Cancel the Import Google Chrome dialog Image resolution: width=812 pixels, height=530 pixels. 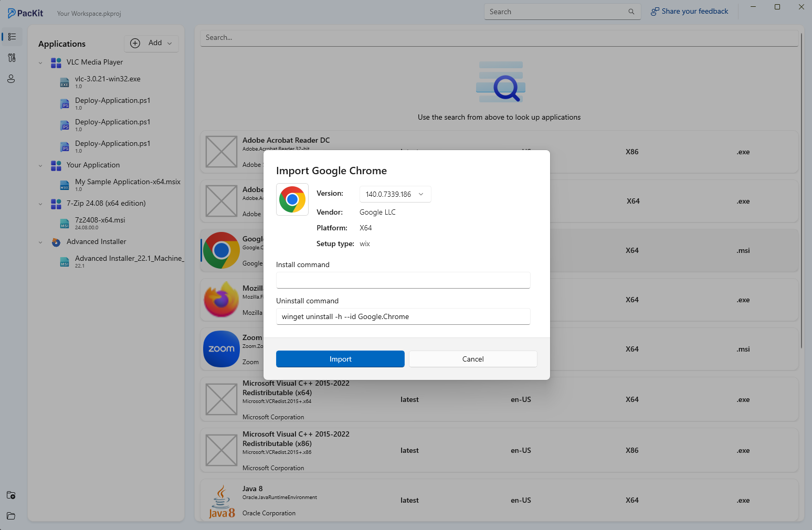(x=472, y=359)
